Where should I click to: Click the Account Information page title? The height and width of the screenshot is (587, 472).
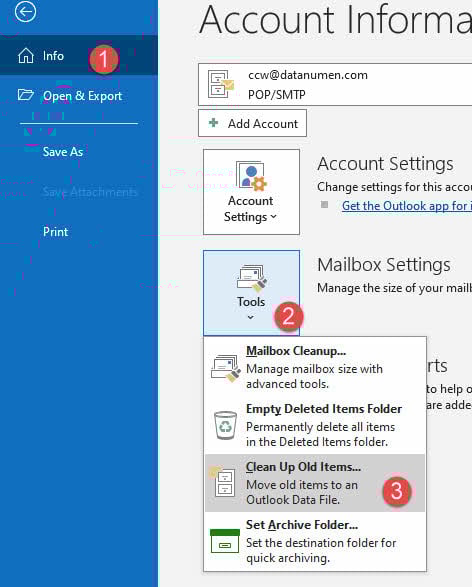pyautogui.click(x=336, y=20)
